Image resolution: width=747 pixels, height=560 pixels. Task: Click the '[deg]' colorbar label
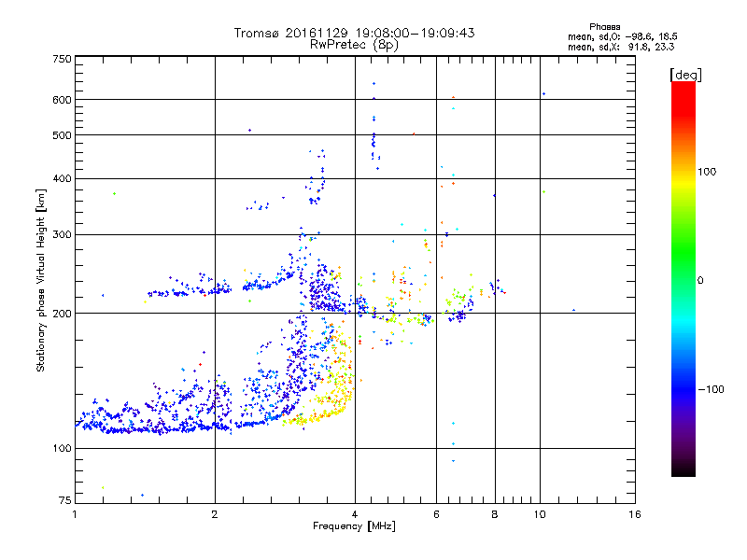click(685, 75)
